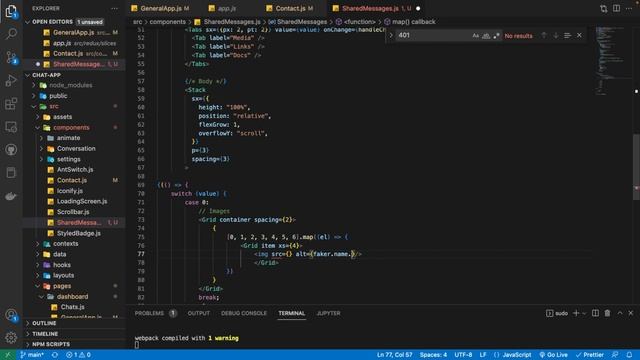640x360 pixels.
Task: Open AntSwitch.js in the explorer
Action: 75,169
